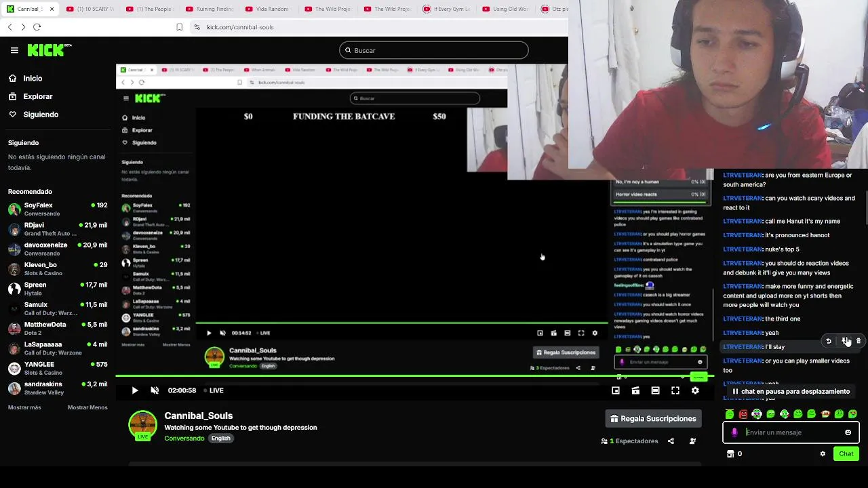Open the Conversando category link below stream title
Screen dimensions: 868x488
(x=184, y=439)
